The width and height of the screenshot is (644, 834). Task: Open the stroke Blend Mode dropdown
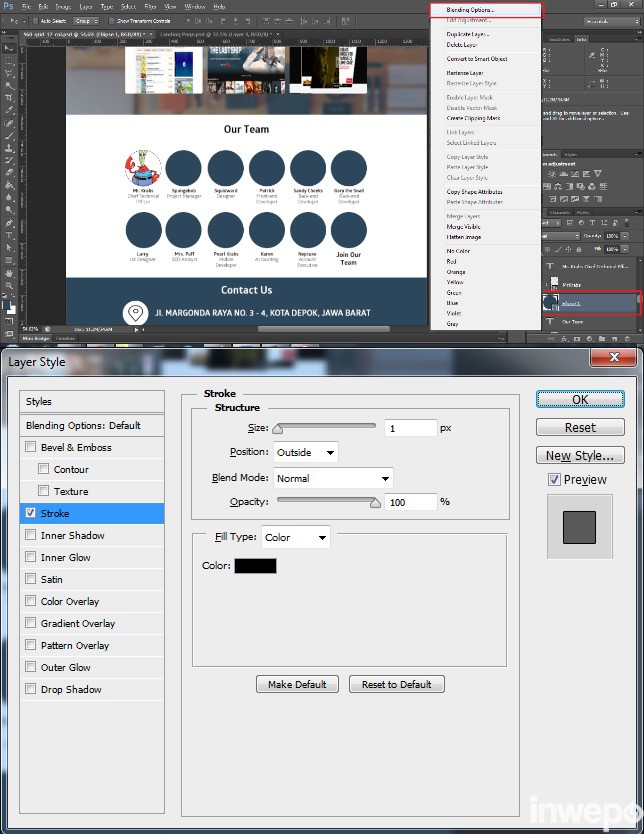click(333, 478)
